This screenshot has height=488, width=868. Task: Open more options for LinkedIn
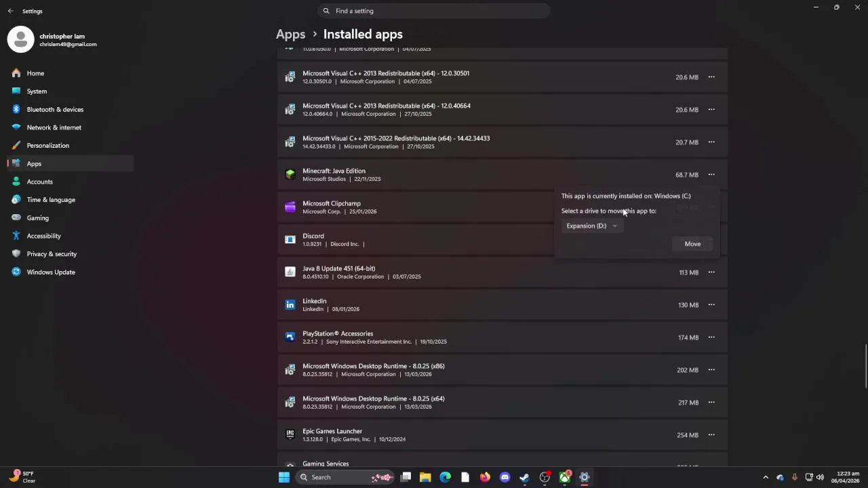[711, 305]
